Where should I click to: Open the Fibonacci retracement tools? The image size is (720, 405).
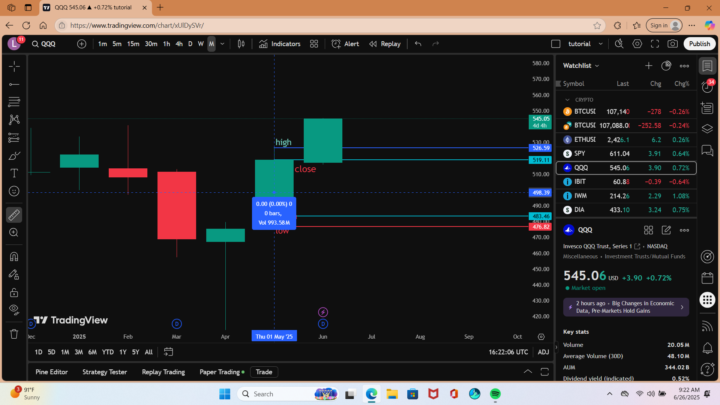pos(14,102)
